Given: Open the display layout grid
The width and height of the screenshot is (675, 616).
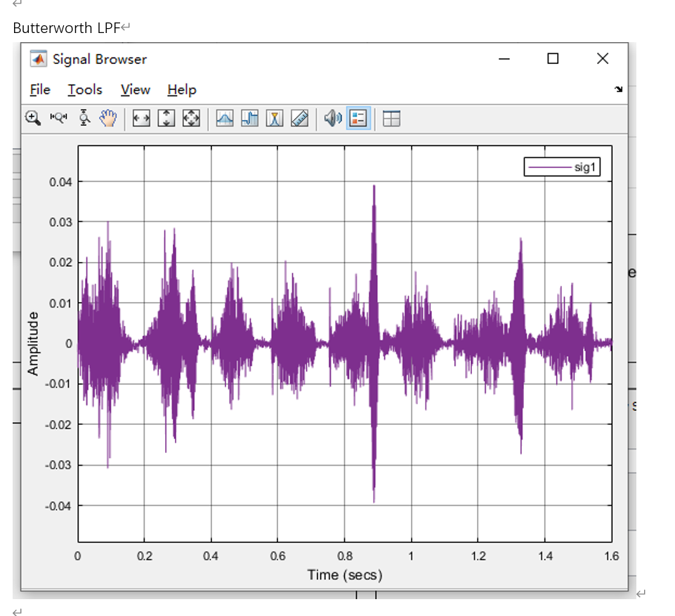Looking at the screenshot, I should point(391,118).
